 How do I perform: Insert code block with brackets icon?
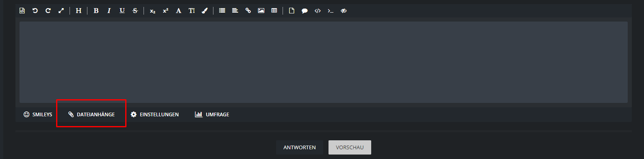(x=318, y=11)
